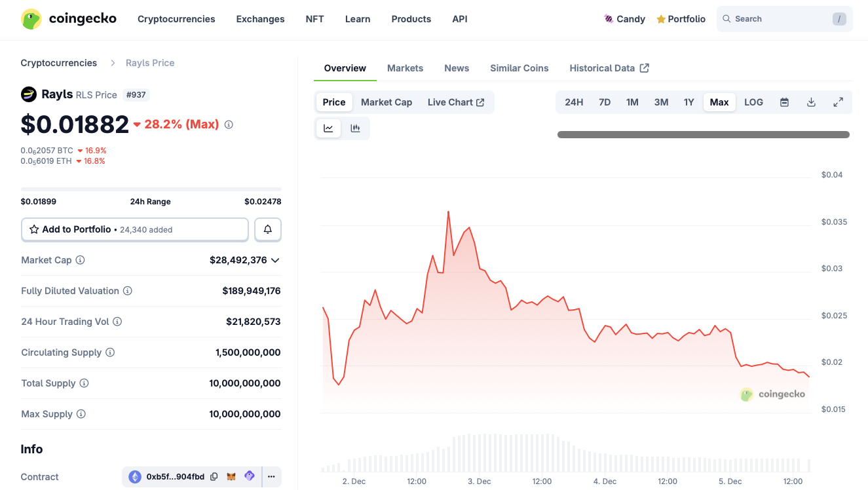Click Add to Portfolio button
The height and width of the screenshot is (490, 868).
(135, 229)
